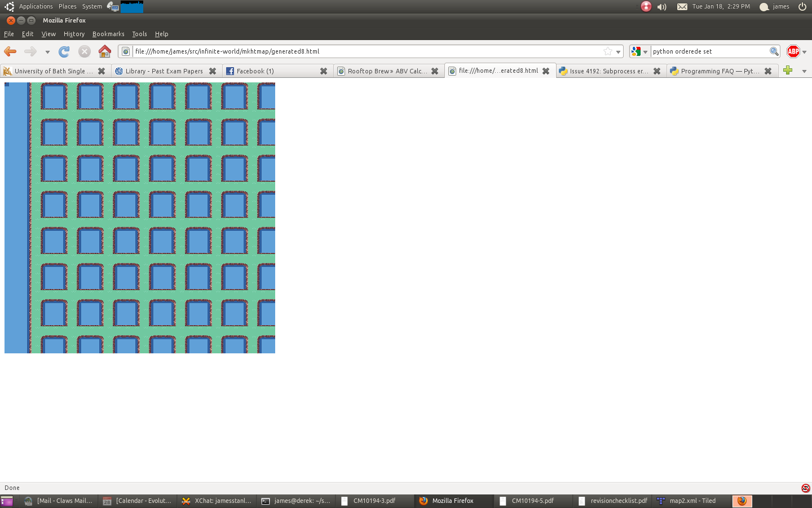Expand the URL bar history dropdown
Screen dimensions: 812x508
pos(619,52)
